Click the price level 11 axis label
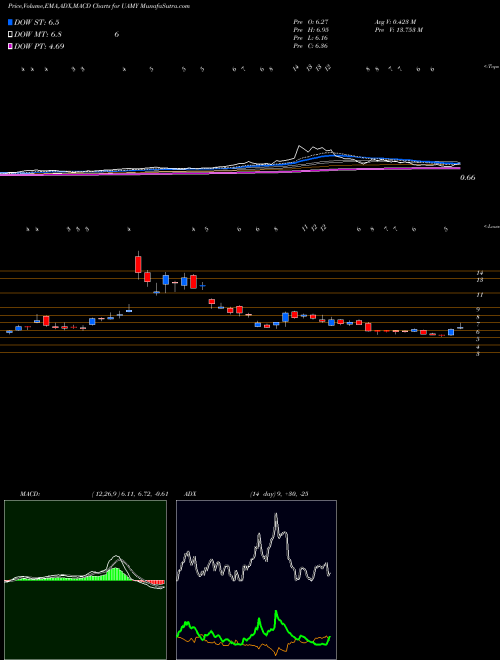This screenshot has width=500, height=660. click(x=479, y=295)
